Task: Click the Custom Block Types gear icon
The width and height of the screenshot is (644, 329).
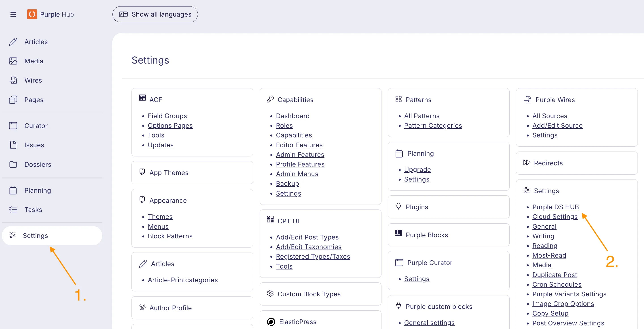Action: (270, 293)
